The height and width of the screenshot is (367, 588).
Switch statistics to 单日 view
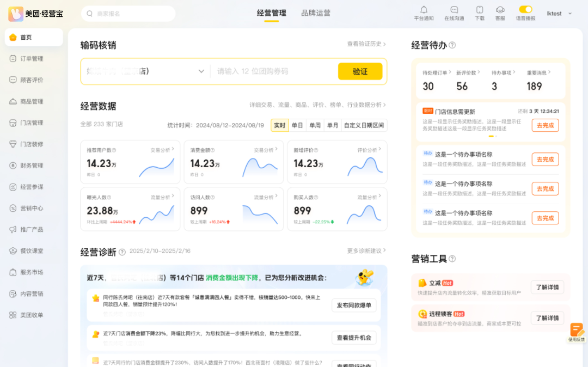[x=297, y=125]
